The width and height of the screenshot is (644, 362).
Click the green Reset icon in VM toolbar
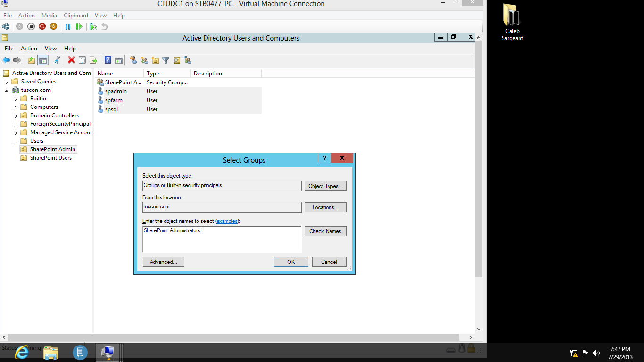point(79,26)
